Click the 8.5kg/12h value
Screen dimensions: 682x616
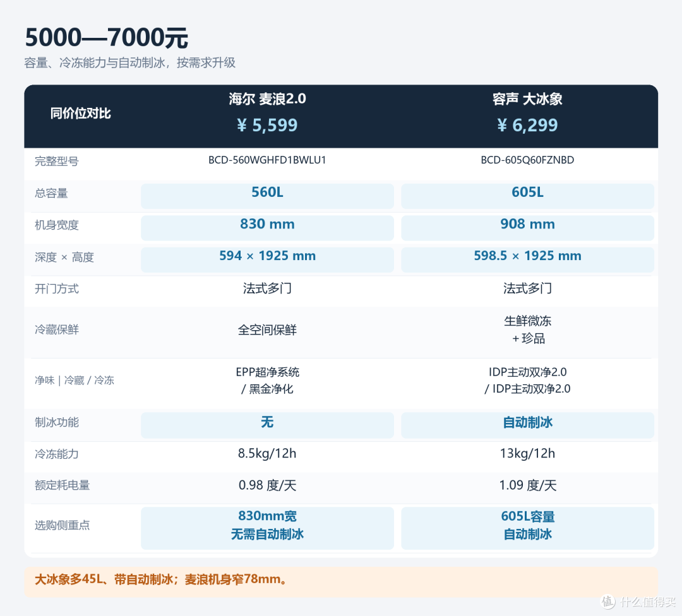tap(267, 453)
